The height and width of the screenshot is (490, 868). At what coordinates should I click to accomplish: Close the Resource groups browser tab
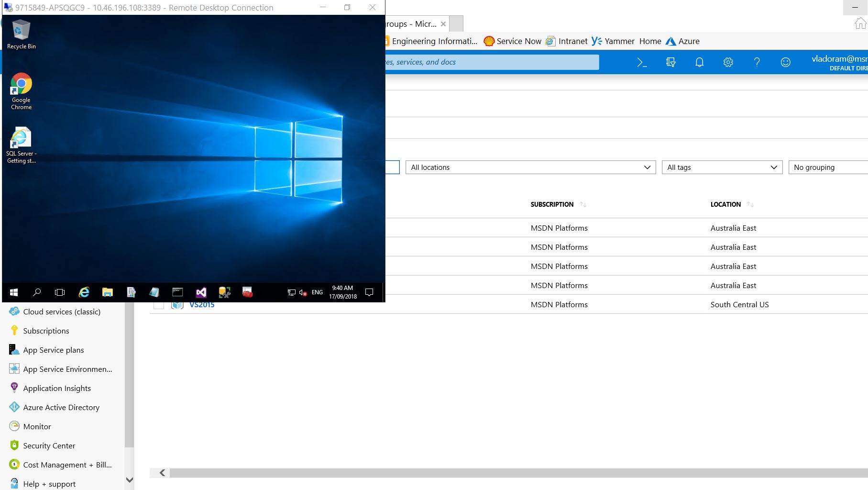[x=443, y=24]
